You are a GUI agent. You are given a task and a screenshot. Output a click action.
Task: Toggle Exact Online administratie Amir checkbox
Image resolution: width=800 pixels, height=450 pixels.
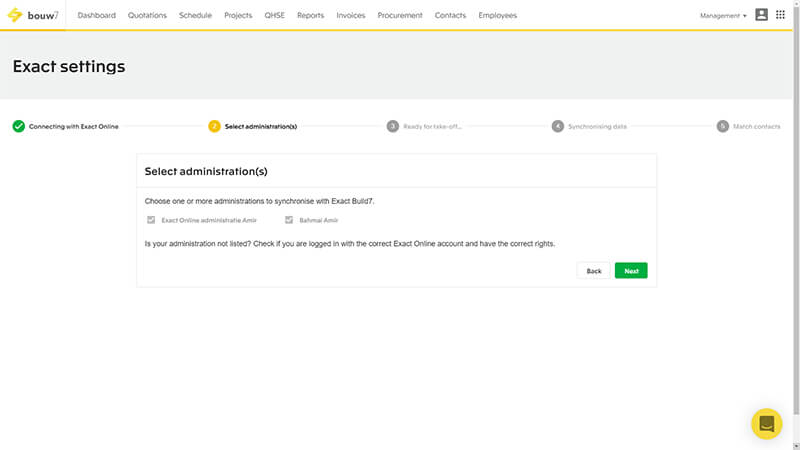[x=151, y=220]
